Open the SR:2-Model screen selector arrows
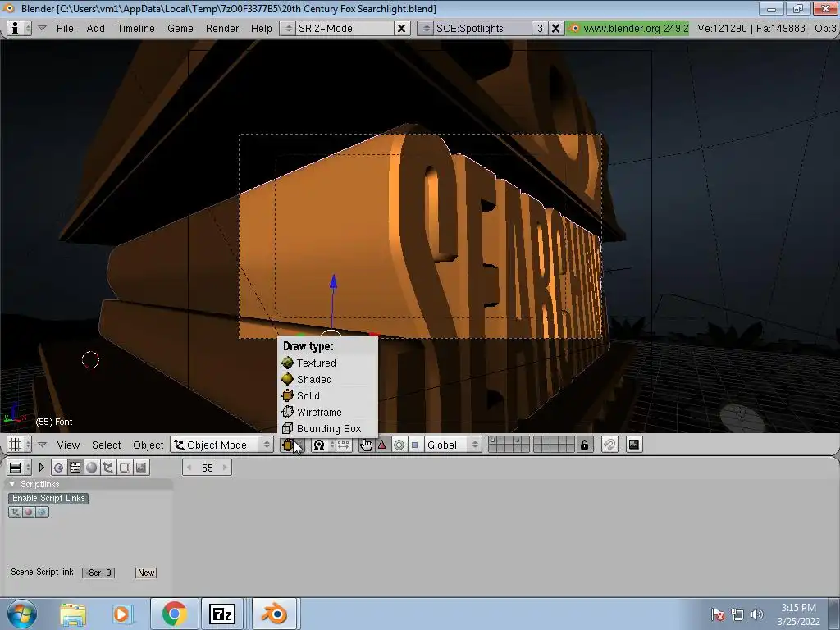This screenshot has height=630, width=840. point(288,29)
